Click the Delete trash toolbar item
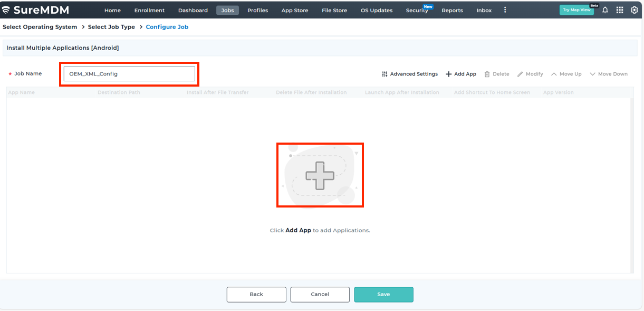The width and height of the screenshot is (644, 311). pyautogui.click(x=496, y=74)
